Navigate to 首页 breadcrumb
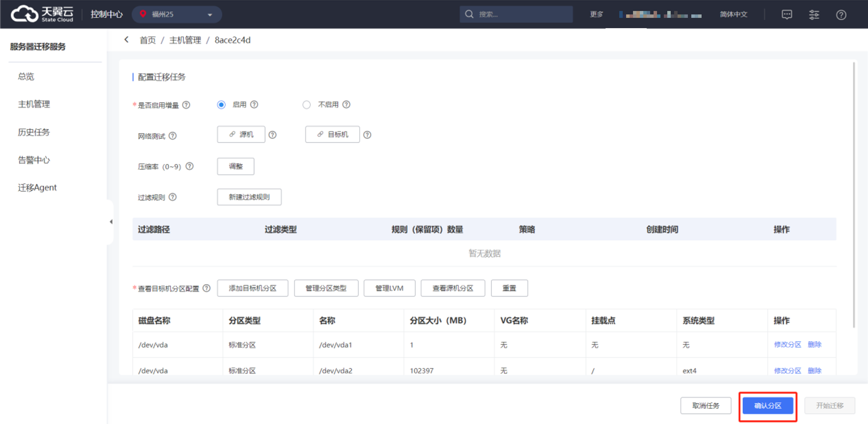 coord(147,40)
